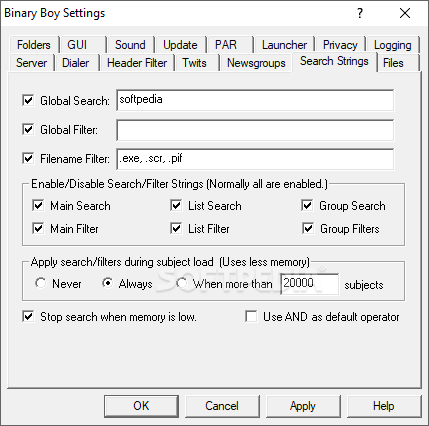Open the Launcher tab
The width and height of the screenshot is (429, 426).
coord(284,45)
